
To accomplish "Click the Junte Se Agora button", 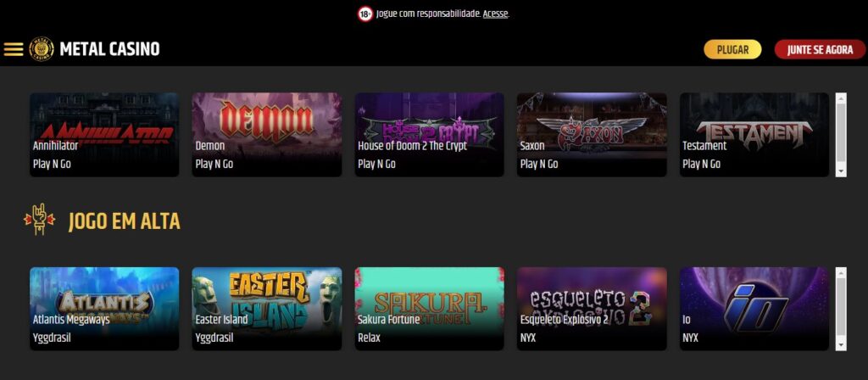I will [820, 49].
